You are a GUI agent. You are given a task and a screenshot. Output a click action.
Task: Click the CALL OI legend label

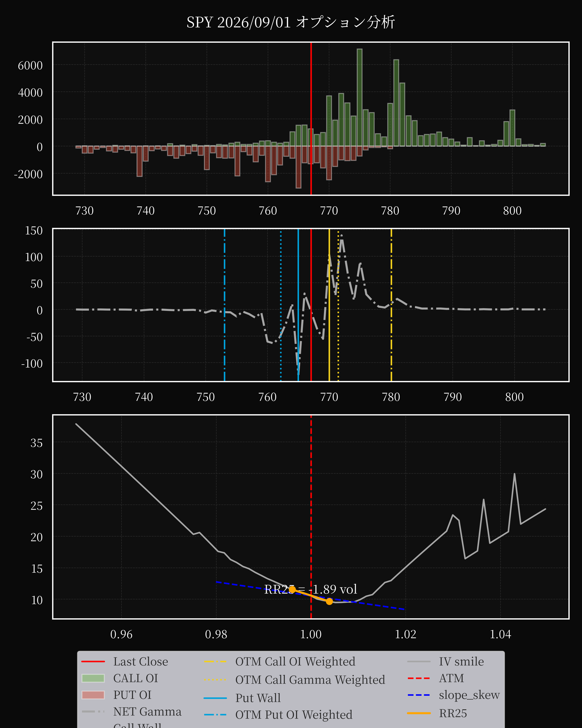coord(135,678)
